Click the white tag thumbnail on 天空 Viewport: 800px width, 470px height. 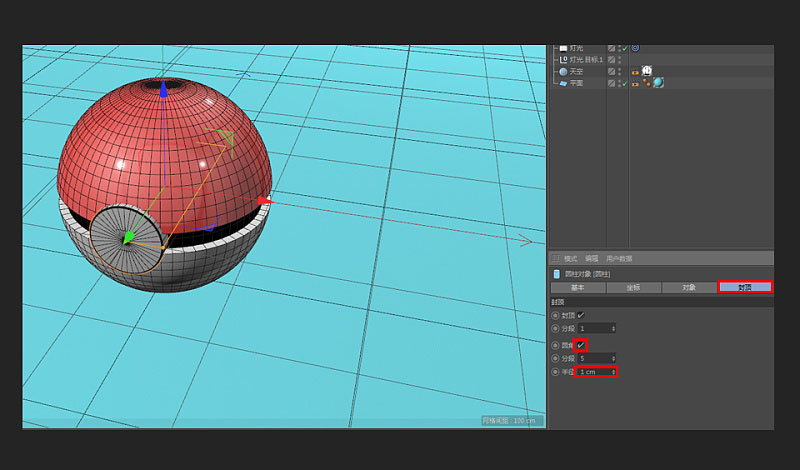[647, 71]
